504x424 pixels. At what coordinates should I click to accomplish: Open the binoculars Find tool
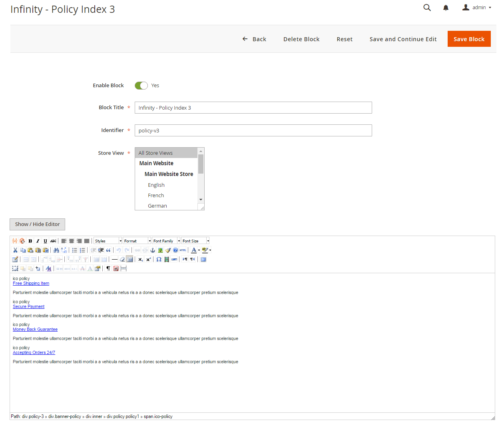coord(56,250)
